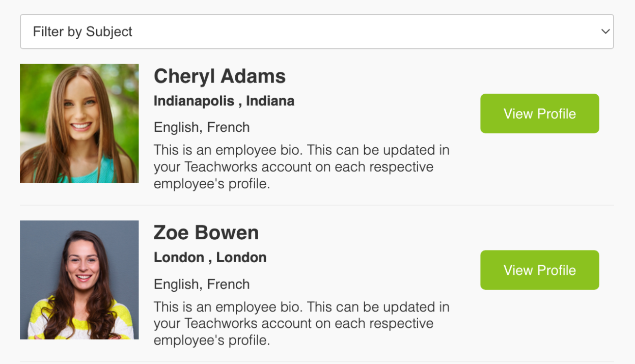
Task: View Profile for Zoe Bowen
Action: tap(539, 270)
